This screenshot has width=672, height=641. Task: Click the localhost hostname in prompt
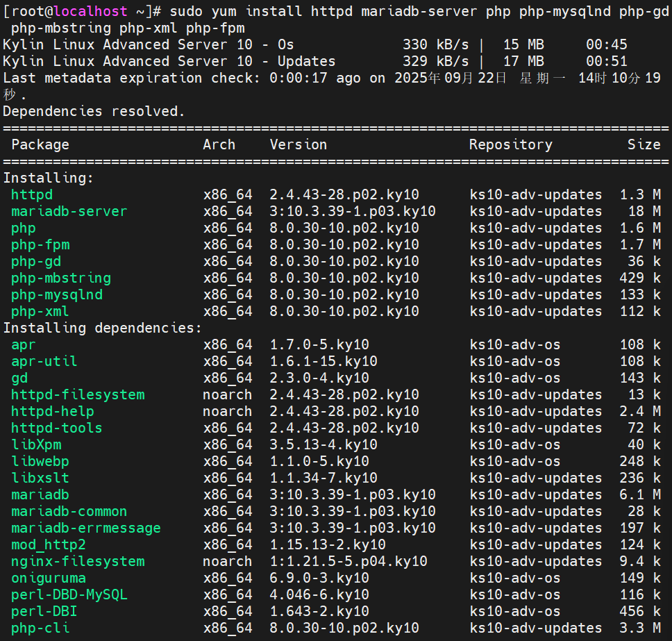[90, 11]
